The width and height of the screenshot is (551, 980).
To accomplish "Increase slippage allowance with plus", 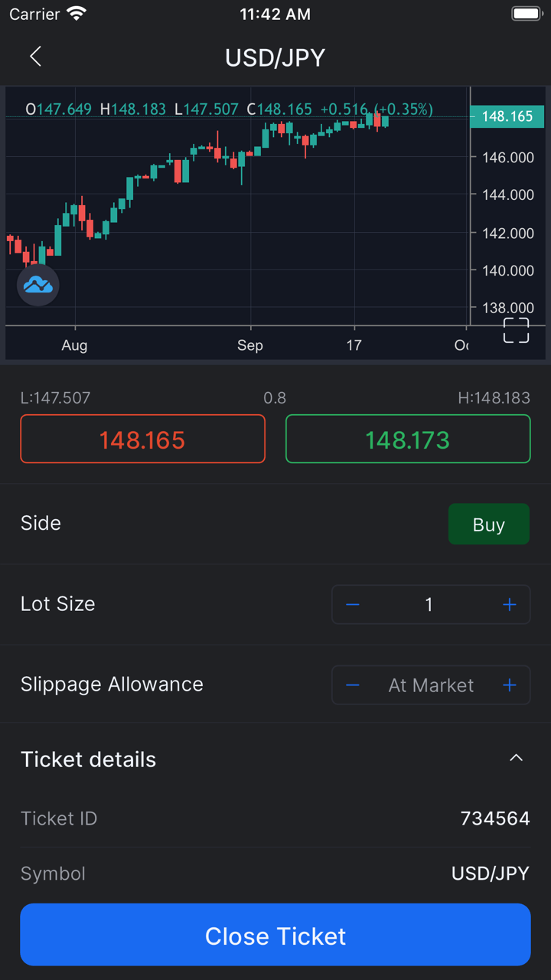I will pos(510,685).
